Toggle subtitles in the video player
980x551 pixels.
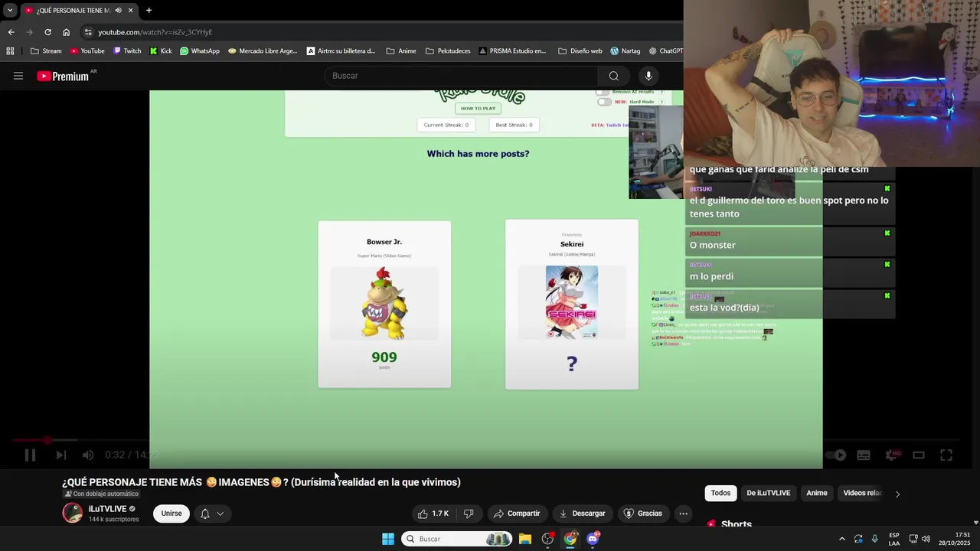pos(864,455)
